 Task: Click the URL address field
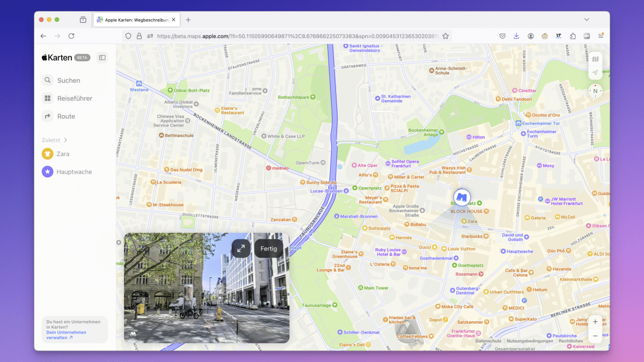[298, 36]
